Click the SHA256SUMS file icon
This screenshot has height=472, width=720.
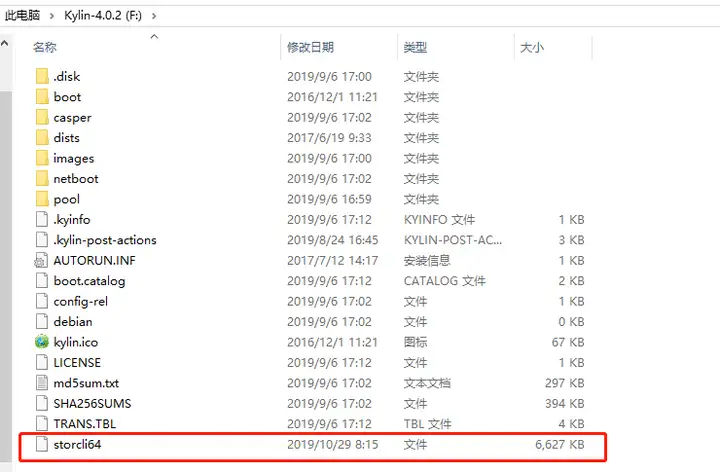coord(42,404)
